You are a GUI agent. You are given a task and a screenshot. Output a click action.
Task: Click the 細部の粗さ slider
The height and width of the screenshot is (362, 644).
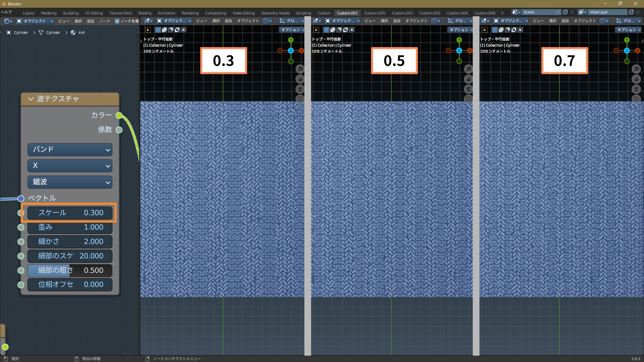click(x=70, y=270)
